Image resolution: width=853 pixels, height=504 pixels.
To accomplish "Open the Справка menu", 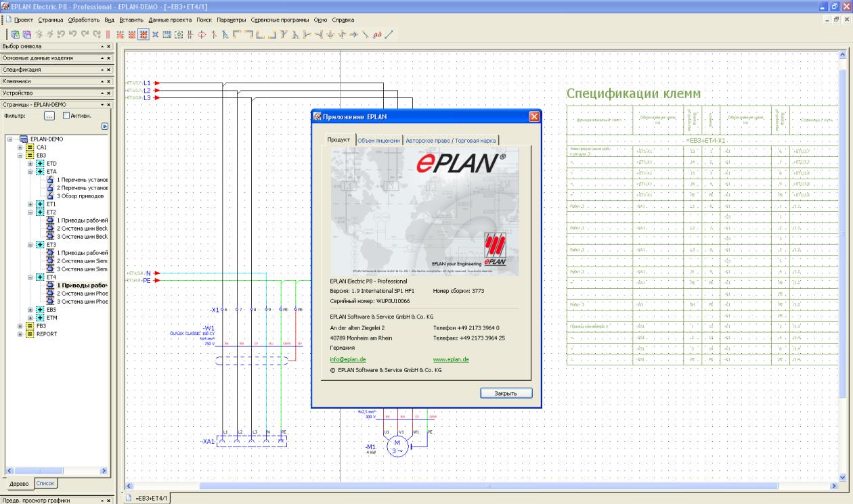I will [x=343, y=20].
